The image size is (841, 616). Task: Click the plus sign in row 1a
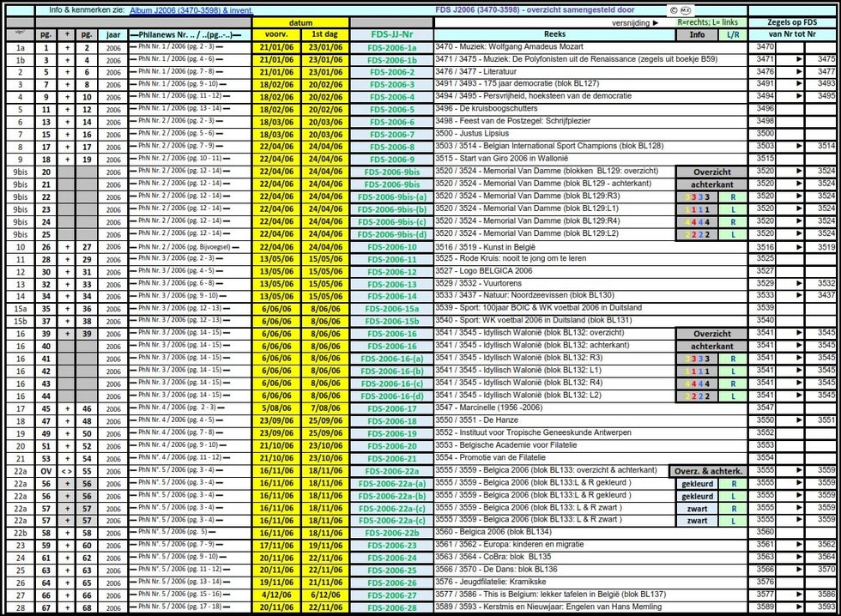[x=67, y=47]
